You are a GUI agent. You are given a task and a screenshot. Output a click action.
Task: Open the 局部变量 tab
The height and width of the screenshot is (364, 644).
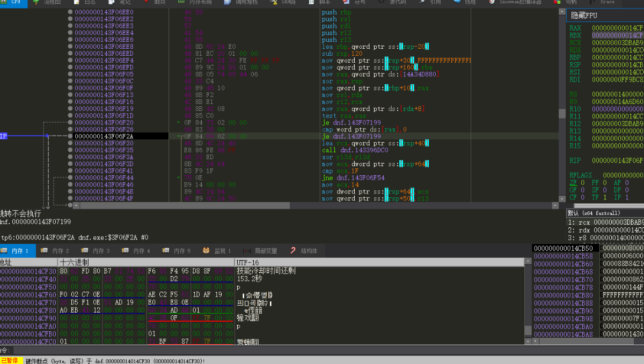[260, 250]
